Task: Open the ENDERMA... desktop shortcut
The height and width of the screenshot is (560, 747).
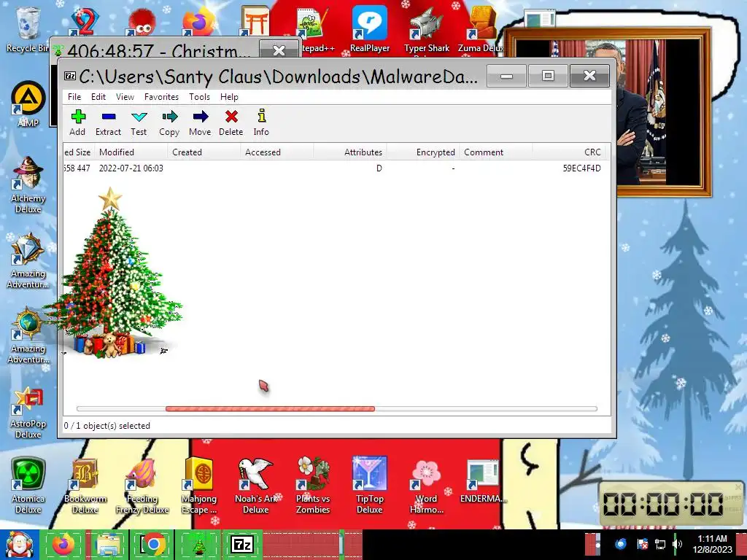Action: click(483, 481)
